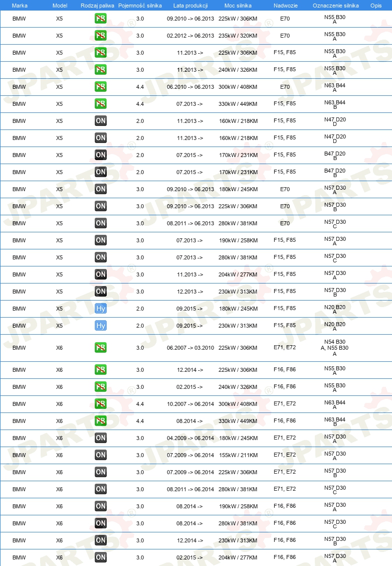Click petrol icon in X5 E70 N55 B30 225kW row

pos(101,19)
